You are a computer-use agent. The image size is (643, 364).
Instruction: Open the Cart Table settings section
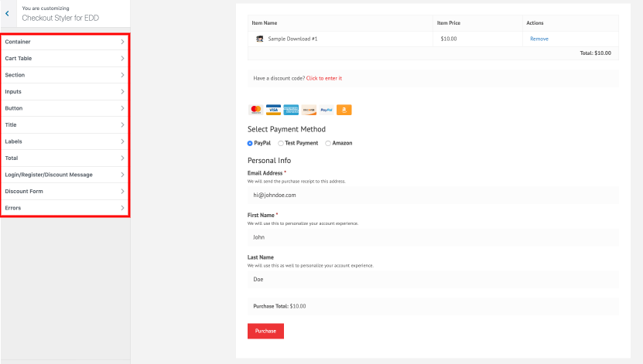65,59
